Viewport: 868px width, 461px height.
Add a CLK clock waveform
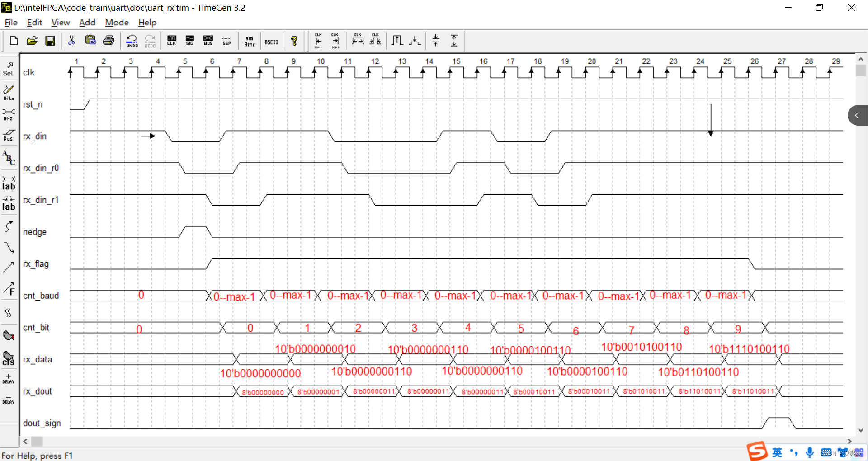172,41
